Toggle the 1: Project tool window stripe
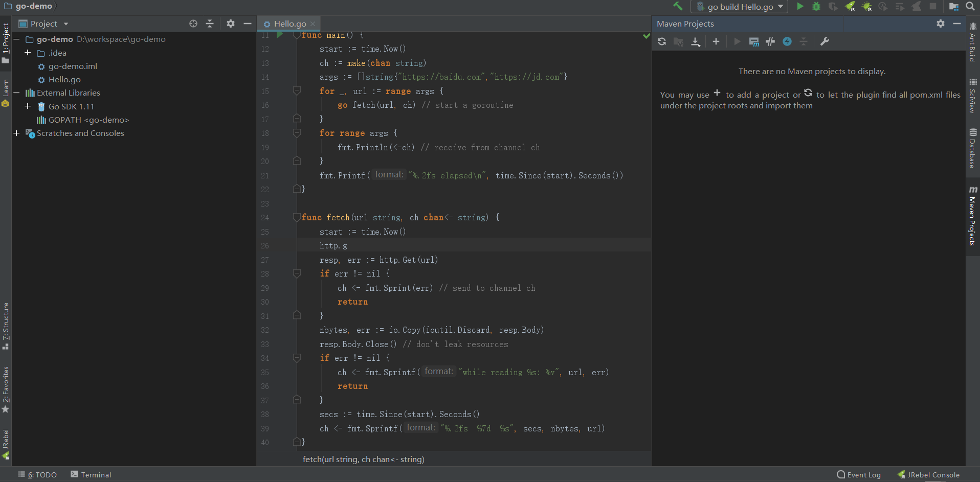The width and height of the screenshot is (980, 482). pyautogui.click(x=6, y=43)
